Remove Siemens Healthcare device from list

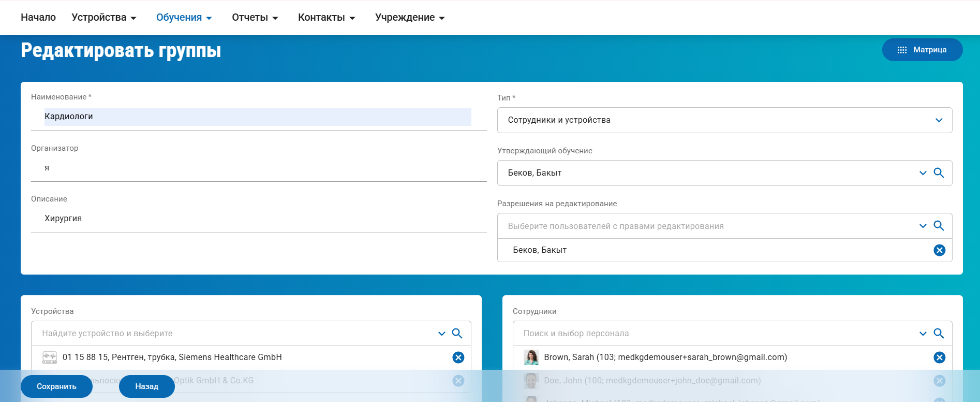tap(458, 357)
